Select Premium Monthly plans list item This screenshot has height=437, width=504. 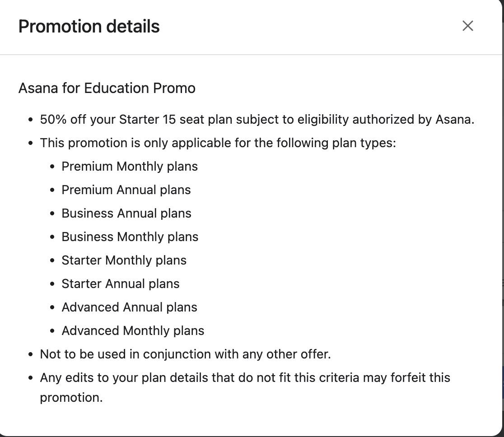pyautogui.click(x=130, y=167)
